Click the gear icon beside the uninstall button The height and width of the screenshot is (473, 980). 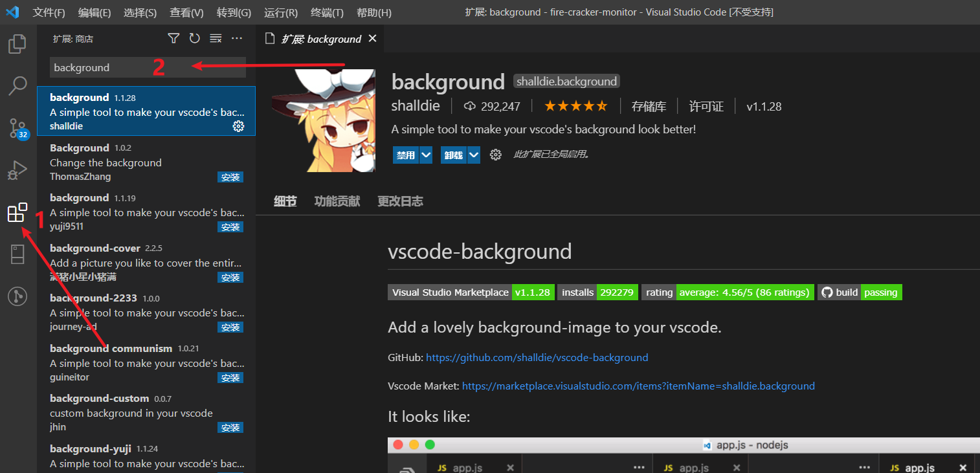pos(496,155)
